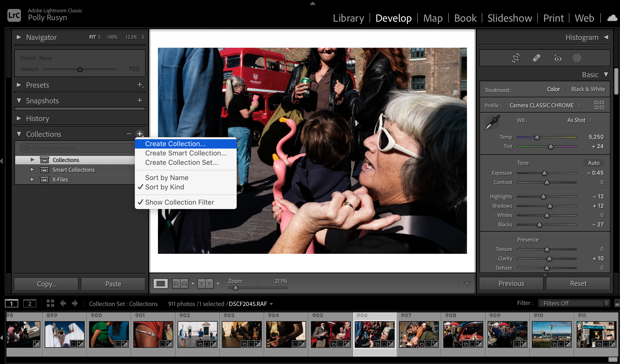620x364 pixels.
Task: Click the Reset button
Action: [x=578, y=284]
